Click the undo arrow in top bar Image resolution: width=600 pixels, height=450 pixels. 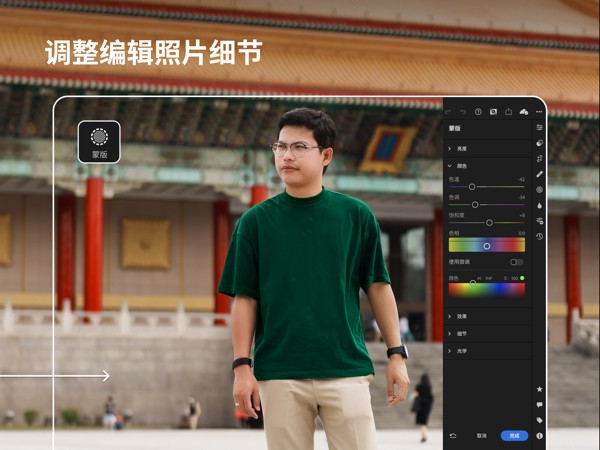463,112
